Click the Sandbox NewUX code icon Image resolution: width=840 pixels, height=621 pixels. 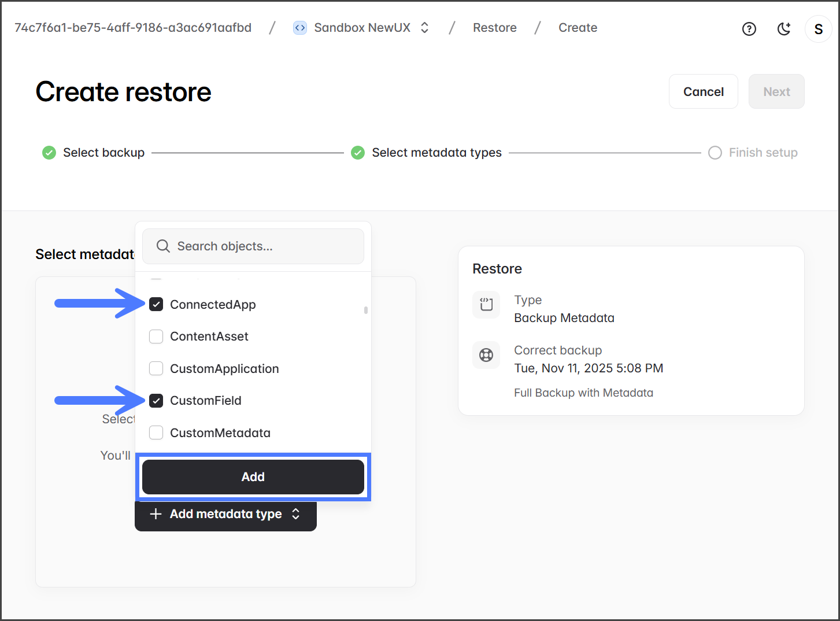coord(300,28)
